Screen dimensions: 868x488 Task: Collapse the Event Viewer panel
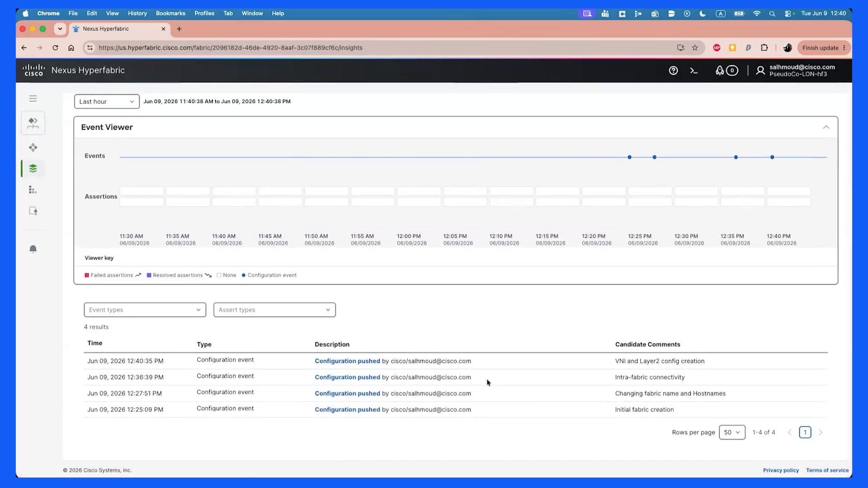(x=826, y=127)
